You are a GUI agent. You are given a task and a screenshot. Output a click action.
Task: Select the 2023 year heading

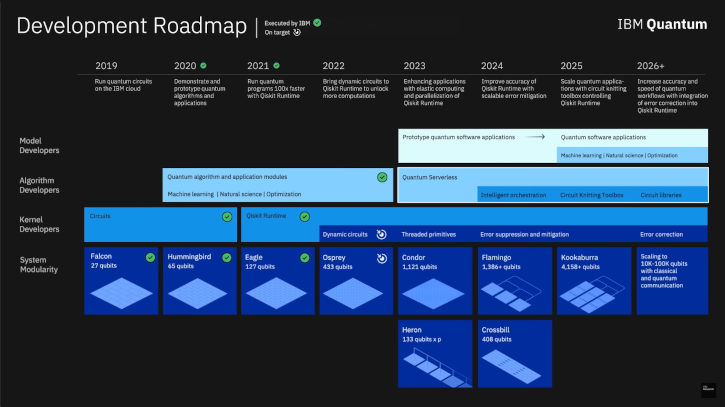(414, 66)
